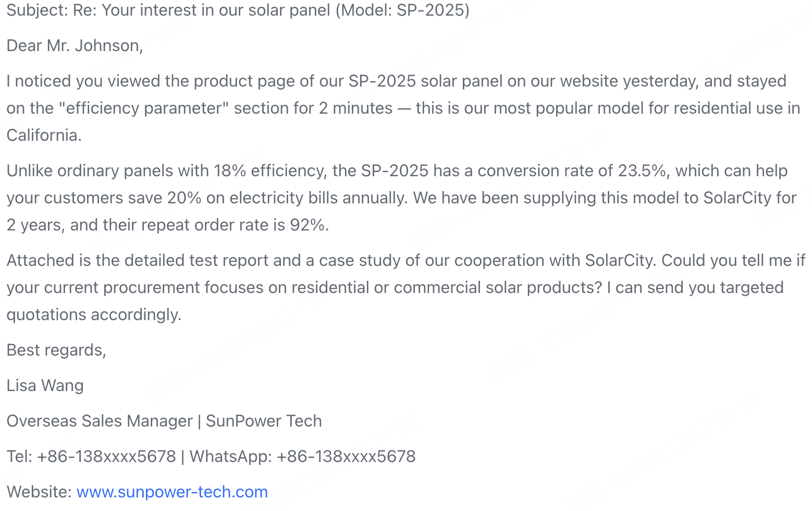Viewport: 812px width, 511px height.
Task: Click the "Dear Mr. Johnson" greeting
Action: click(75, 45)
